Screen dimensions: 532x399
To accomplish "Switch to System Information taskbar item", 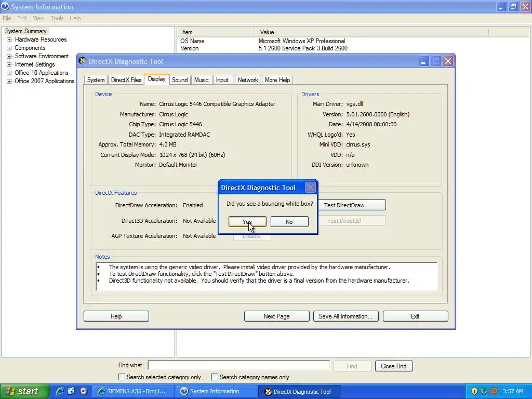I will click(x=217, y=392).
